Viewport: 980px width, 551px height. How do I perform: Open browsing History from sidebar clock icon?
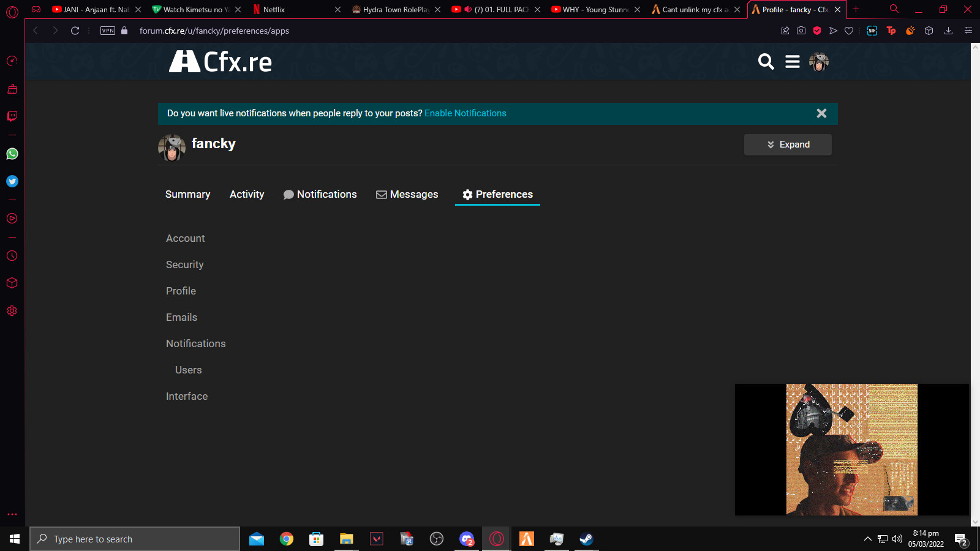(12, 256)
